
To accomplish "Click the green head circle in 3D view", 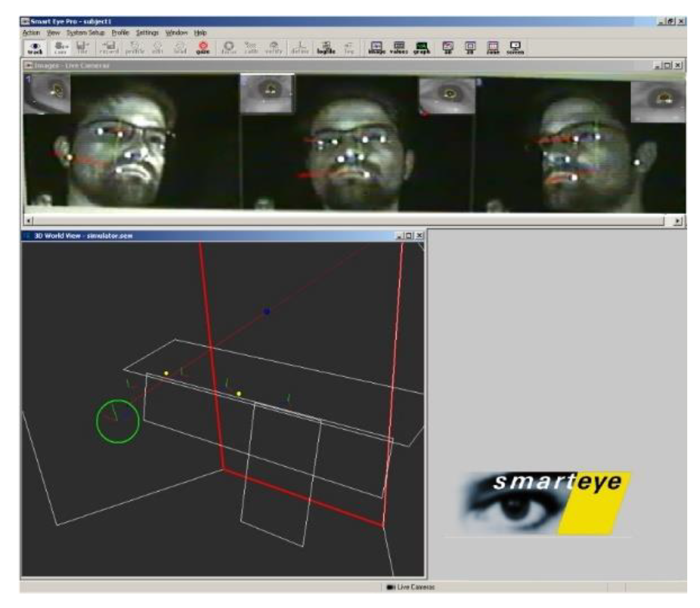I will click(x=118, y=421).
